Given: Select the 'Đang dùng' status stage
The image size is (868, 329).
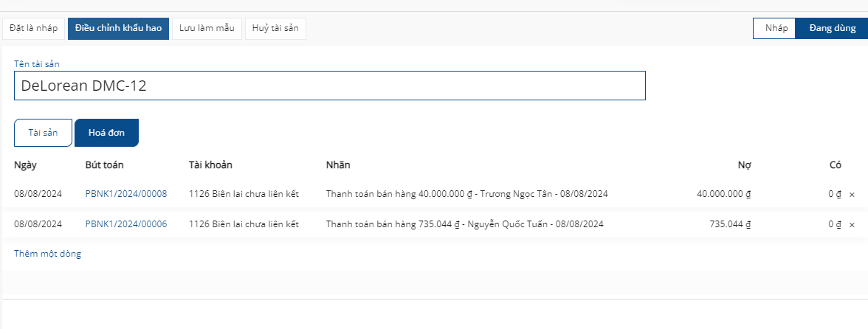Looking at the screenshot, I should pyautogui.click(x=832, y=28).
